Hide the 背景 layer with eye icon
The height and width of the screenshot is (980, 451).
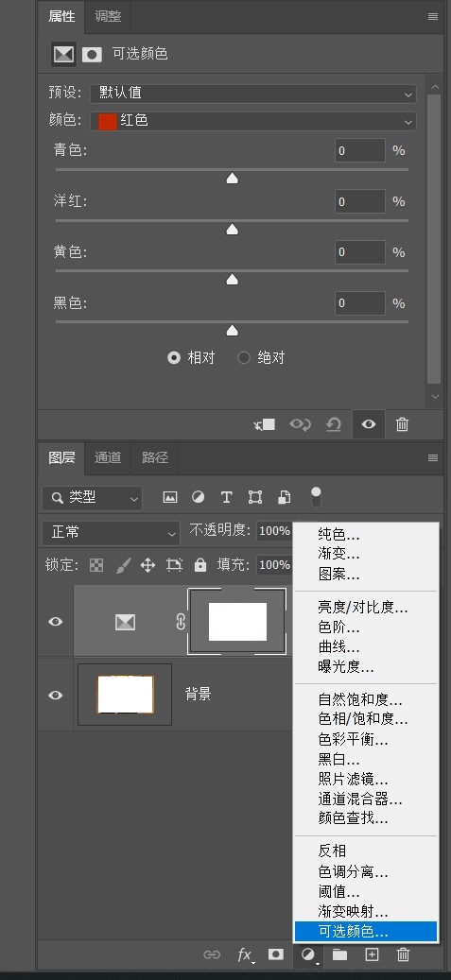[56, 695]
